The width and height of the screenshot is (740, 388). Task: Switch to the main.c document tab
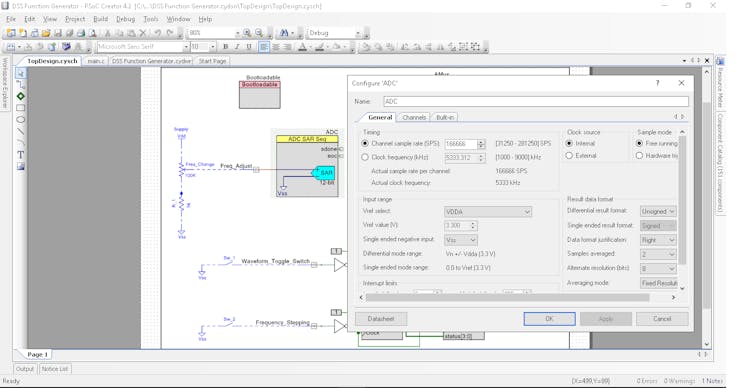click(96, 61)
